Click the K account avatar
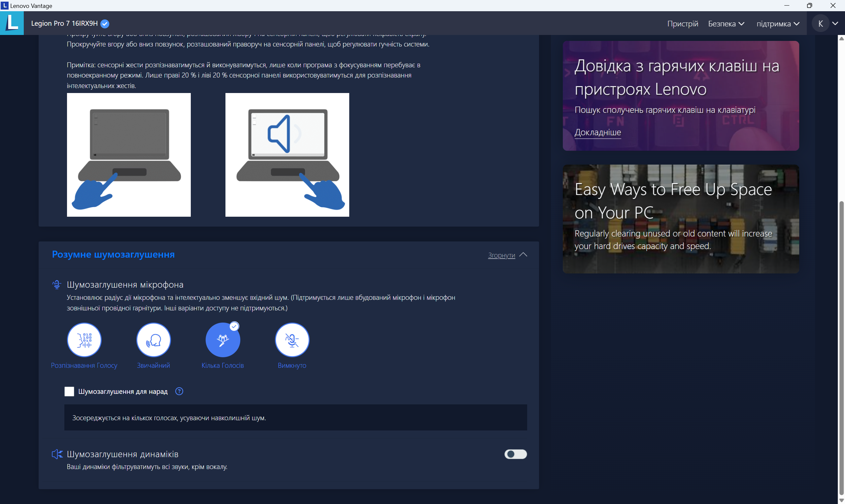 tap(821, 23)
